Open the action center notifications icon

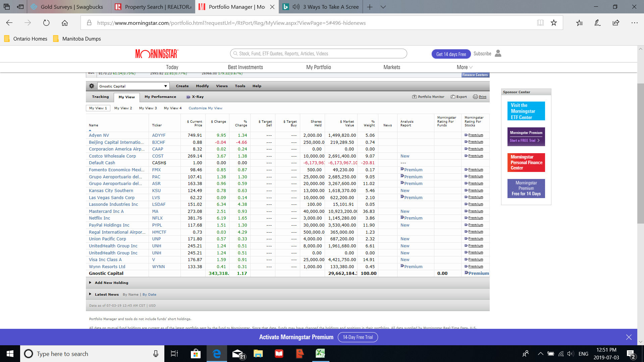(x=631, y=354)
